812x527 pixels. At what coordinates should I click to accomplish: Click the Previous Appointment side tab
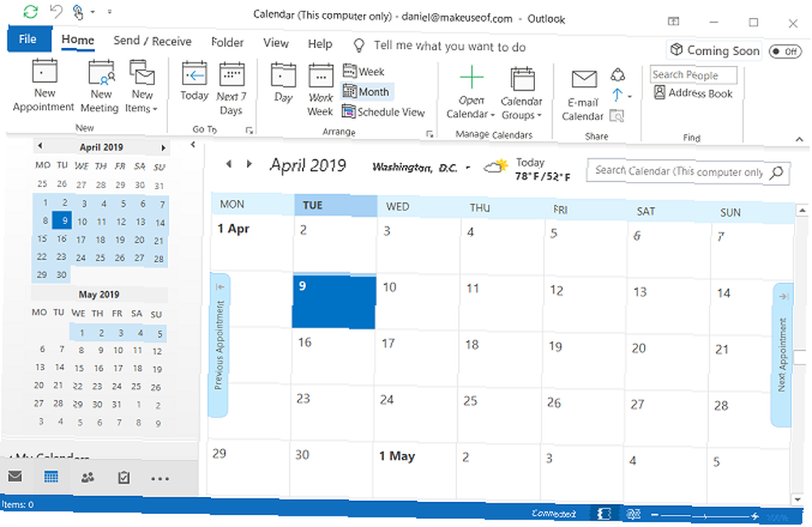pos(219,345)
